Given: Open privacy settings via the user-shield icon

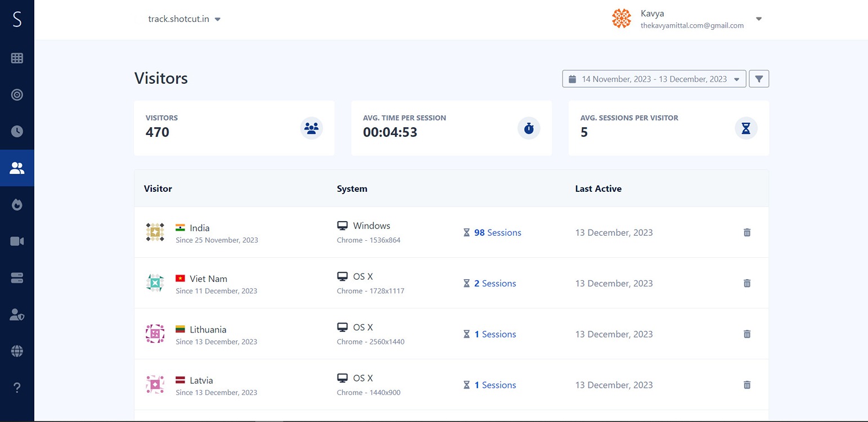Looking at the screenshot, I should click(17, 314).
